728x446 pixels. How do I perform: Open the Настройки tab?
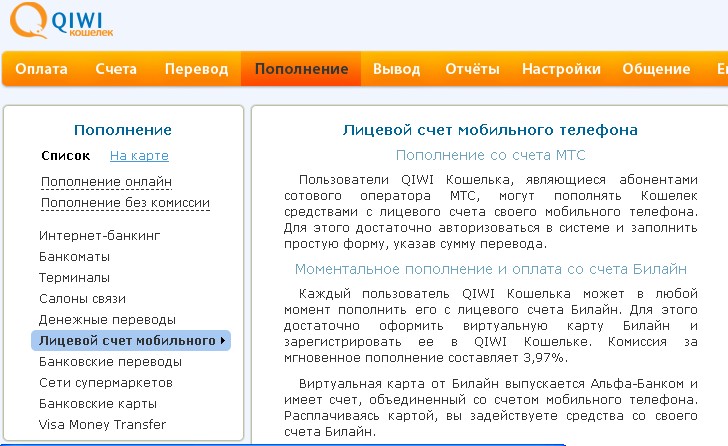[561, 69]
